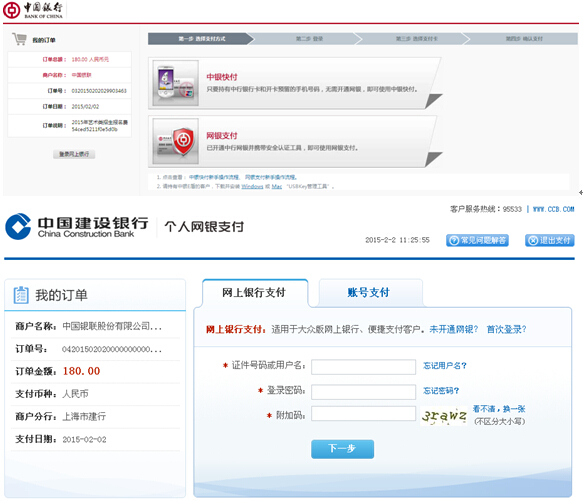Click the shopping cart icon beside 我的订单
Screen dimensions: 583x501
[x=19, y=39]
